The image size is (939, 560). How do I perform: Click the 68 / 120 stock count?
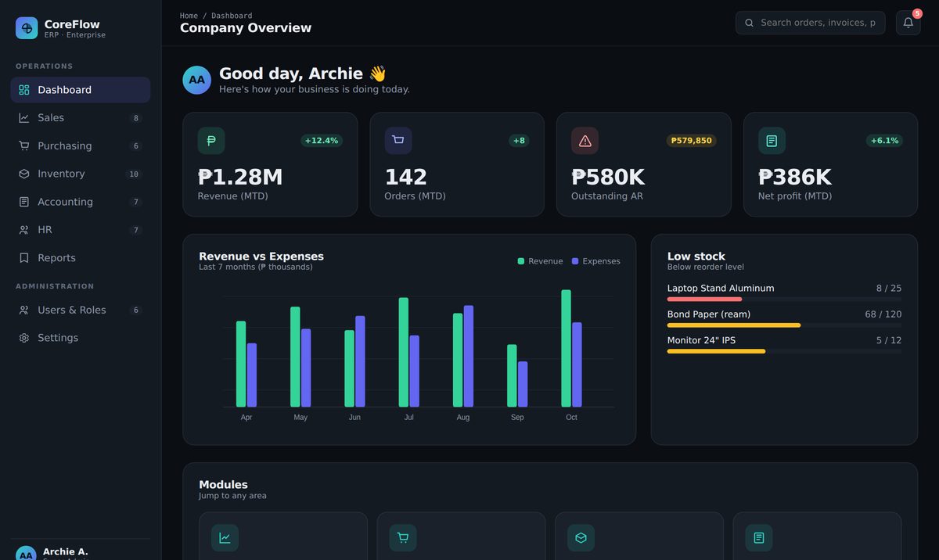pyautogui.click(x=883, y=314)
